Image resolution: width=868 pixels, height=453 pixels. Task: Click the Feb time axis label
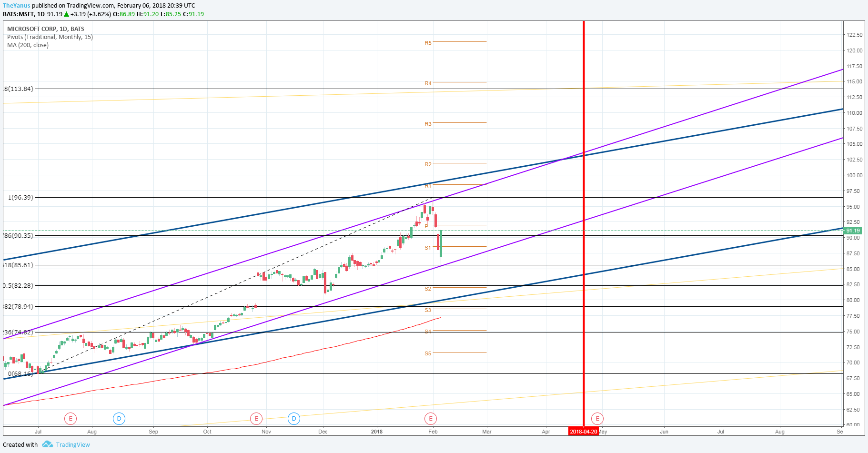tap(433, 432)
